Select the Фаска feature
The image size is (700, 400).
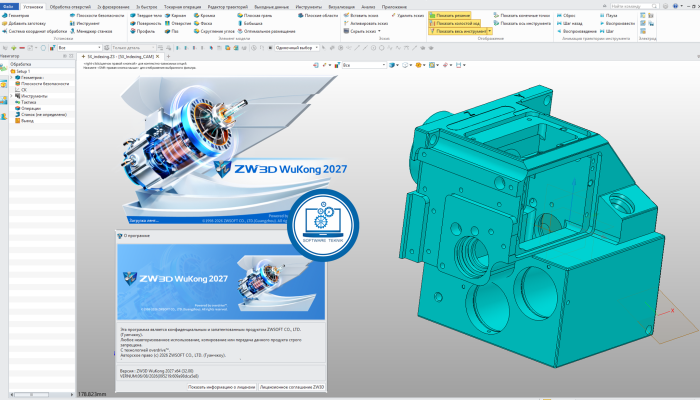203,23
